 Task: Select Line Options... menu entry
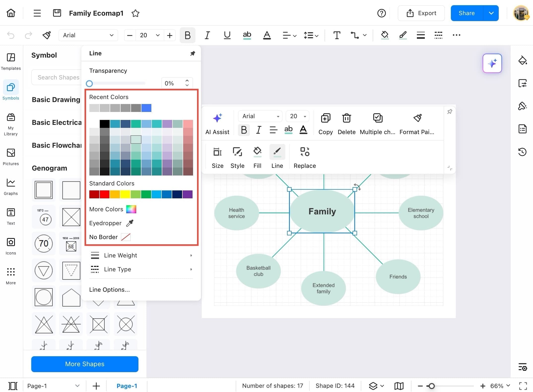109,290
